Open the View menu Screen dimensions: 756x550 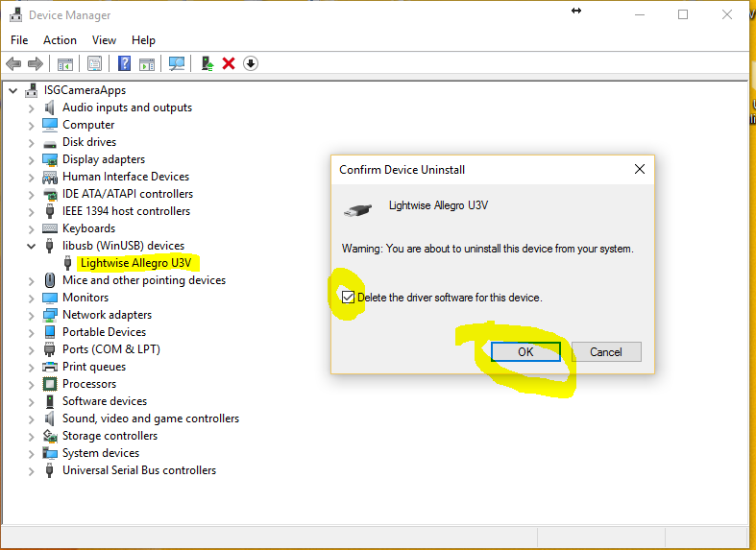pos(104,40)
